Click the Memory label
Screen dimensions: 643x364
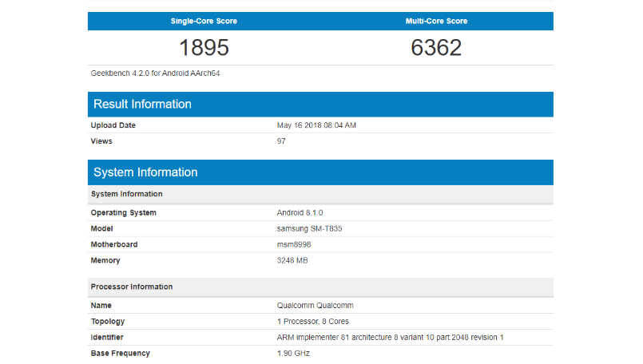(x=105, y=260)
